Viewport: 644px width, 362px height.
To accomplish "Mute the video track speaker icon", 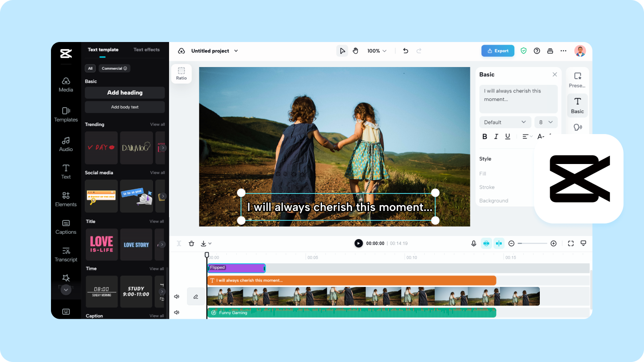I will (177, 296).
